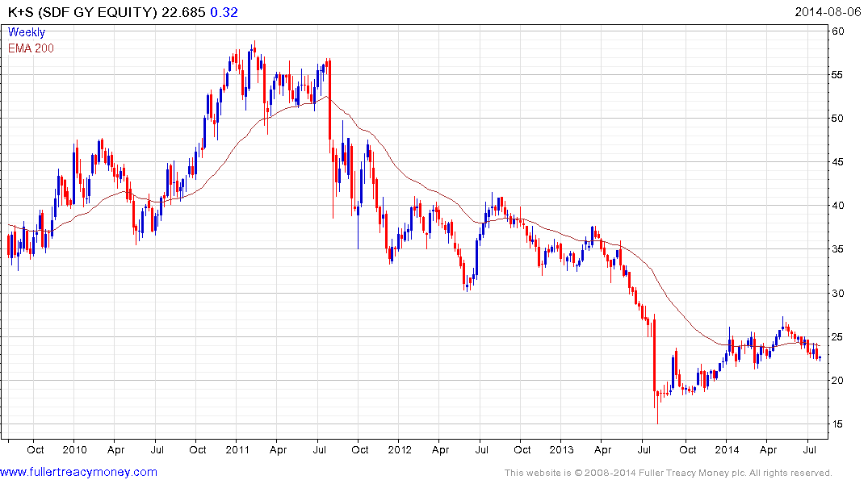
Task: Click the 2014 year label on time axis
Action: pyautogui.click(x=727, y=449)
